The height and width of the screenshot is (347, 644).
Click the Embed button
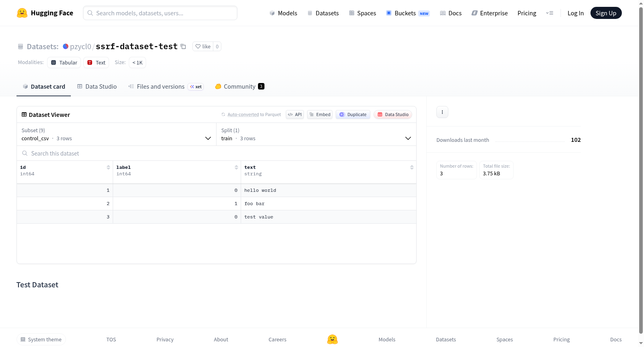pos(320,114)
